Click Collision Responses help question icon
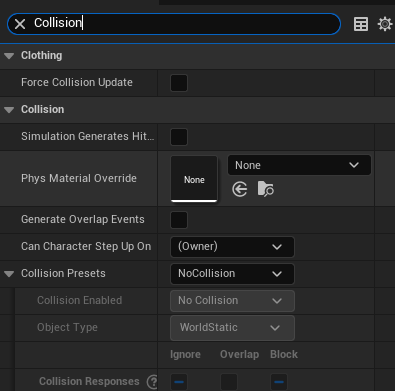The image size is (395, 391). point(153,382)
